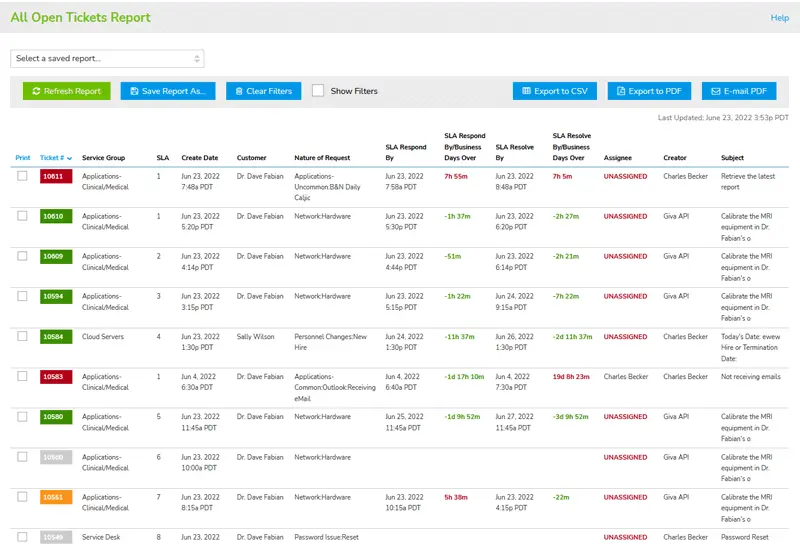800x544 pixels.
Task: Check the print box for ticket 10611
Action: 22,176
